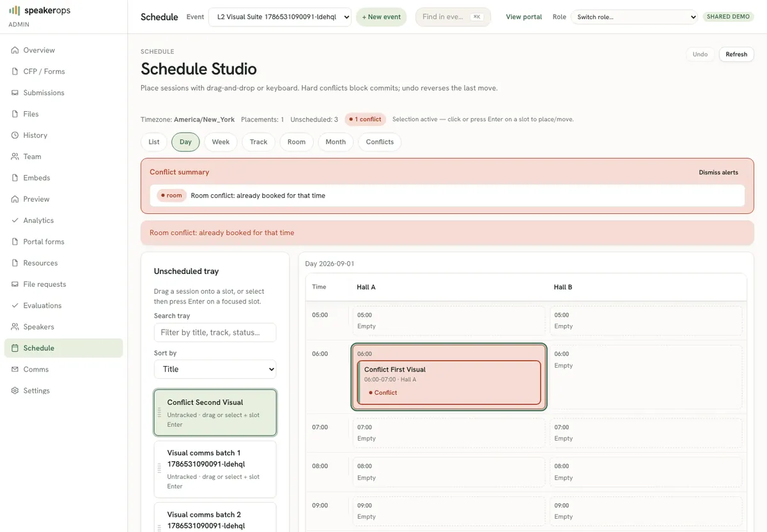Screen dimensions: 767x532
Task: Click the Conflict label on session block
Action: 383,393
